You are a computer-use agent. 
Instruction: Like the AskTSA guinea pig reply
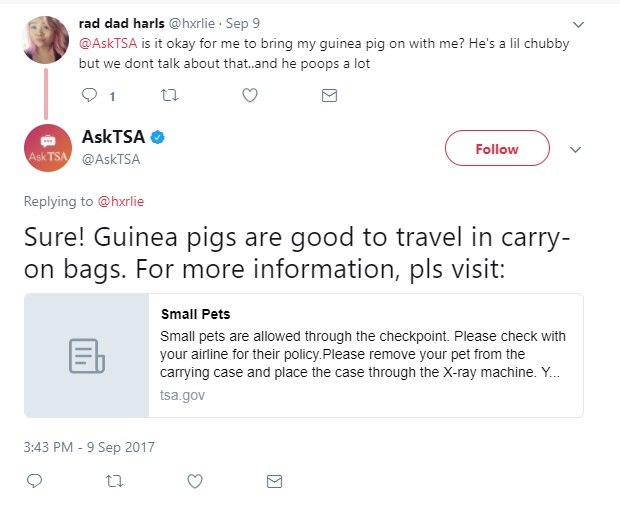pos(194,481)
